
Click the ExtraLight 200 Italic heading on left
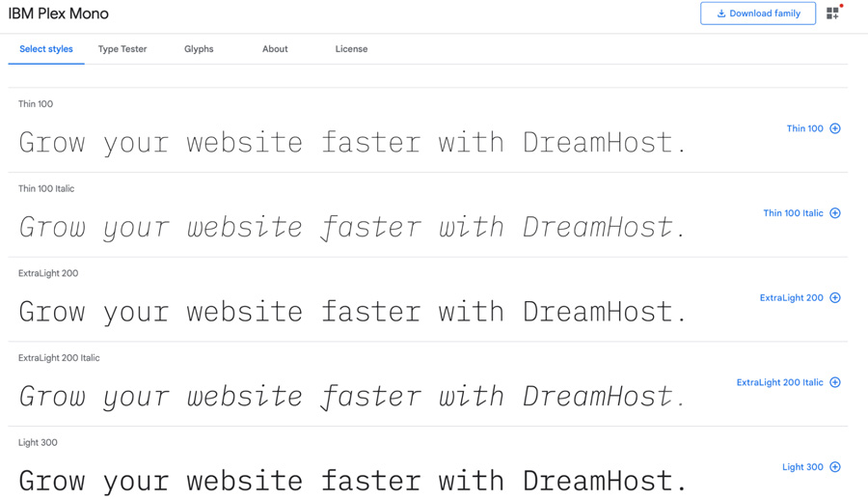(59, 358)
